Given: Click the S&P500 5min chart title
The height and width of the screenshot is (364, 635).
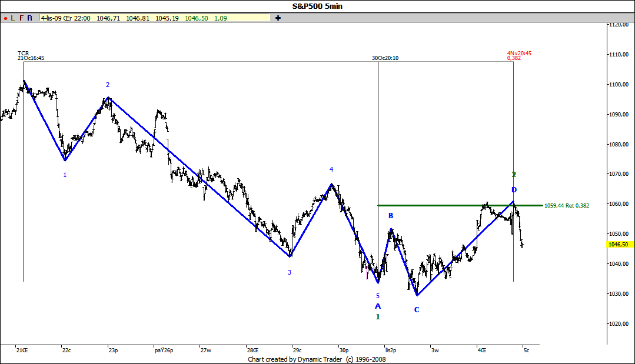Looking at the screenshot, I should point(318,6).
